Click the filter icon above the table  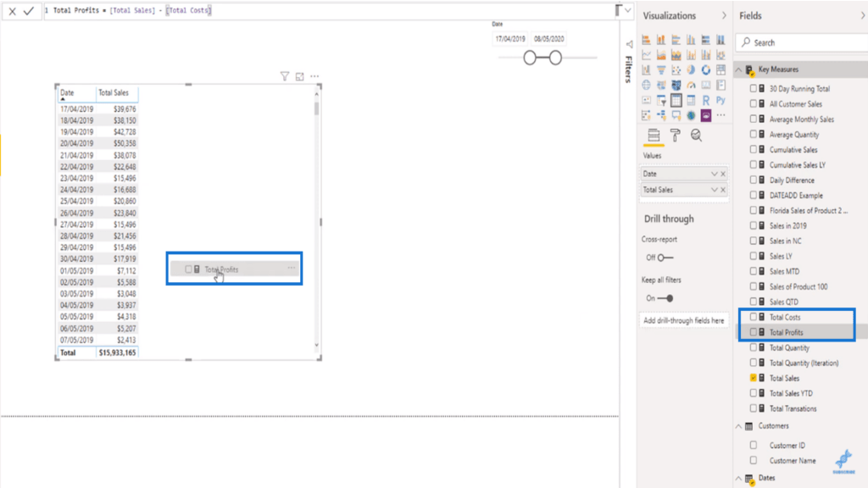(285, 76)
